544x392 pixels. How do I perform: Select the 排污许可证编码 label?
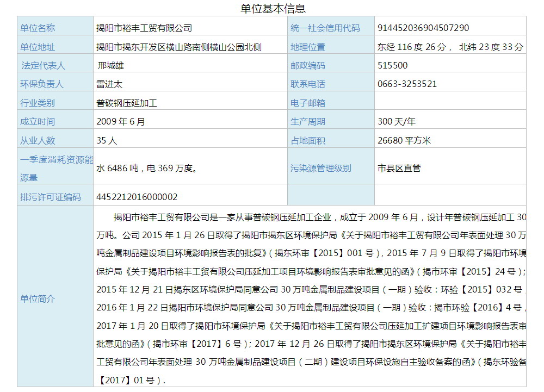pos(50,197)
